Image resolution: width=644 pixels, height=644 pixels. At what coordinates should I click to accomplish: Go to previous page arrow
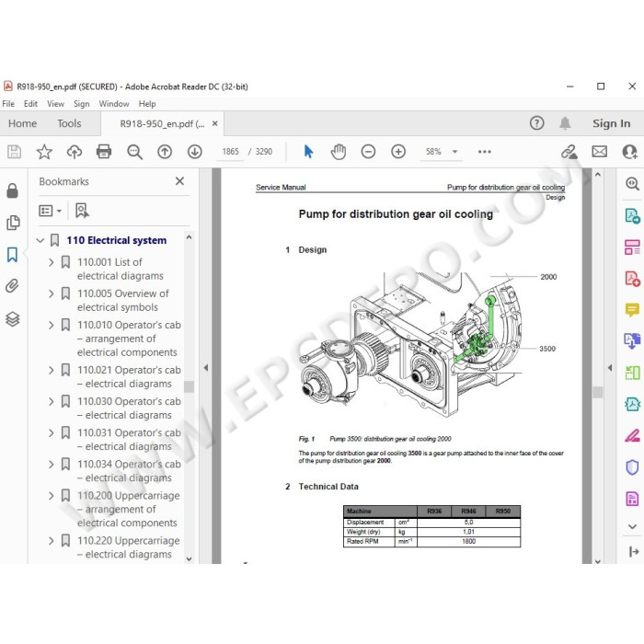point(165,152)
